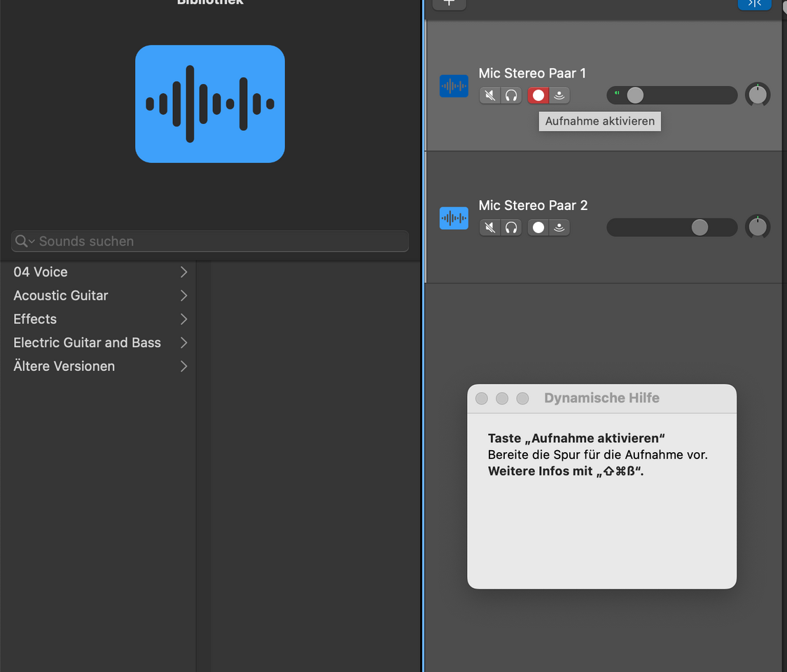Expand the Acoustic Guitar category chevron
This screenshot has height=672, width=787.
pos(183,295)
